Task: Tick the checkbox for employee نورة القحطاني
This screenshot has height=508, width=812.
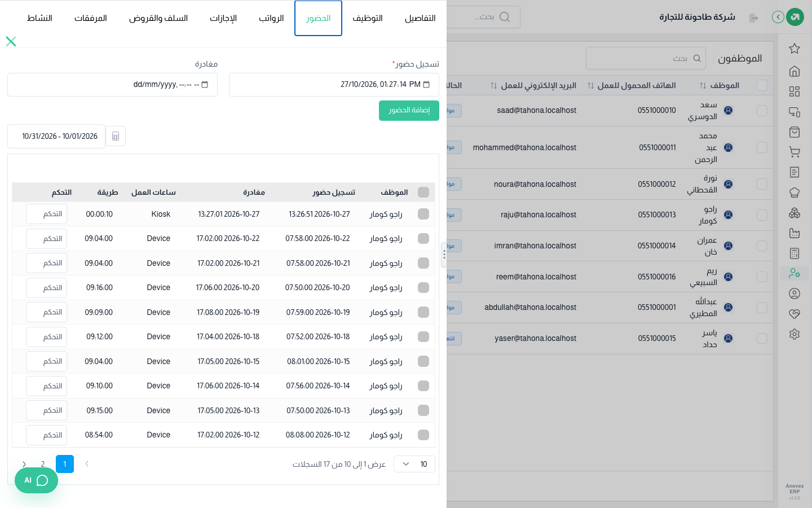Action: pos(762,184)
